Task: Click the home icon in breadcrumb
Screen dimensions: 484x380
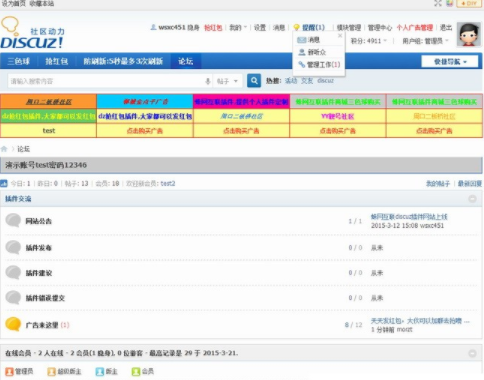Action: 4,149
